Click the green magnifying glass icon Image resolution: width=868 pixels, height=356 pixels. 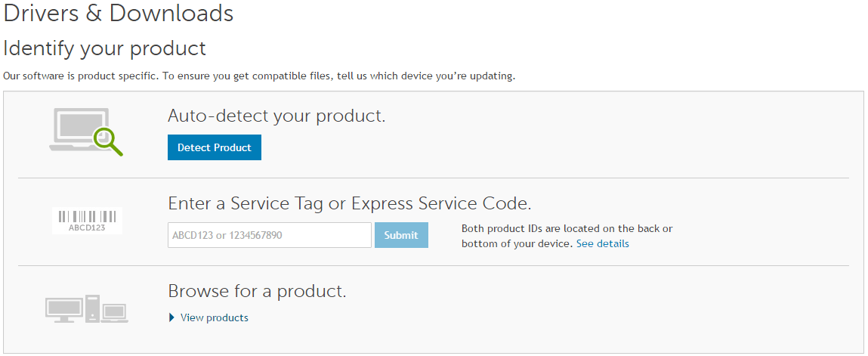(x=108, y=140)
